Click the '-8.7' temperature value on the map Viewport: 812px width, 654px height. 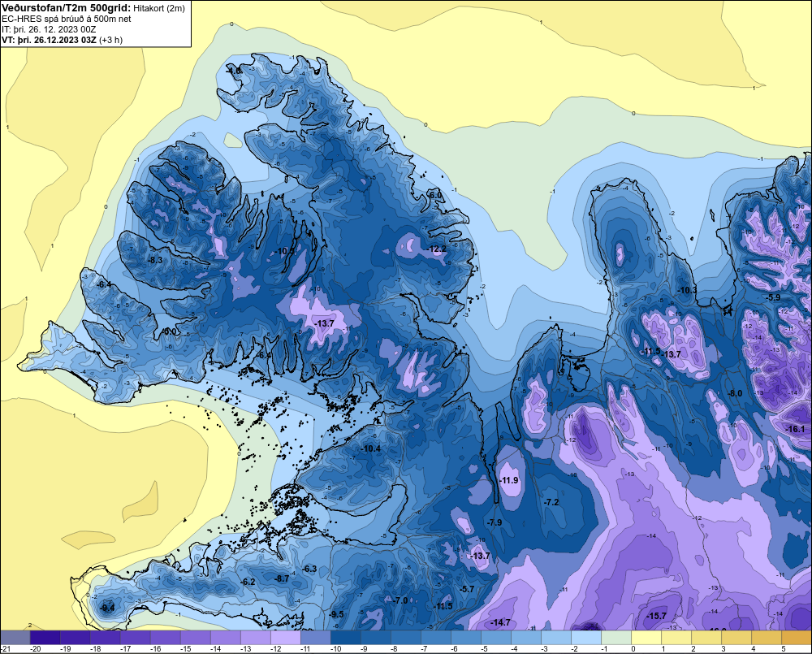click(282, 578)
